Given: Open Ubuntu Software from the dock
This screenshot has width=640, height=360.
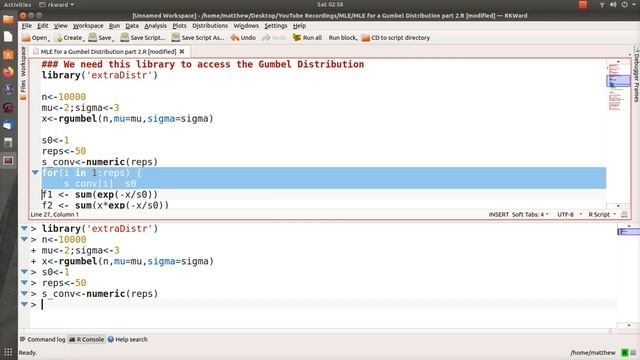Looking at the screenshot, I should [8, 54].
